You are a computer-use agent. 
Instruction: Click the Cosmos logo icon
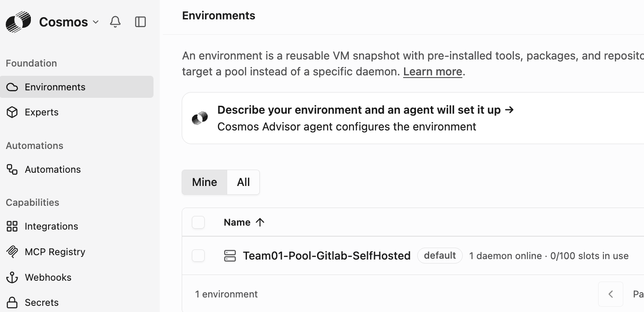point(19,22)
